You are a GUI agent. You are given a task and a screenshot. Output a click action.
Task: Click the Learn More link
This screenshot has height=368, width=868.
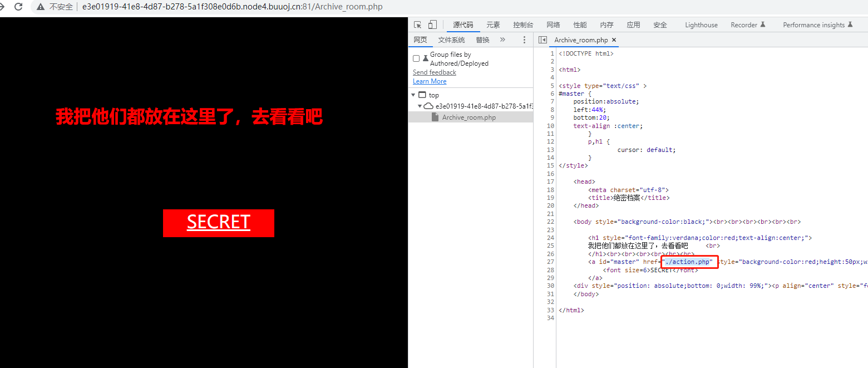click(x=430, y=81)
